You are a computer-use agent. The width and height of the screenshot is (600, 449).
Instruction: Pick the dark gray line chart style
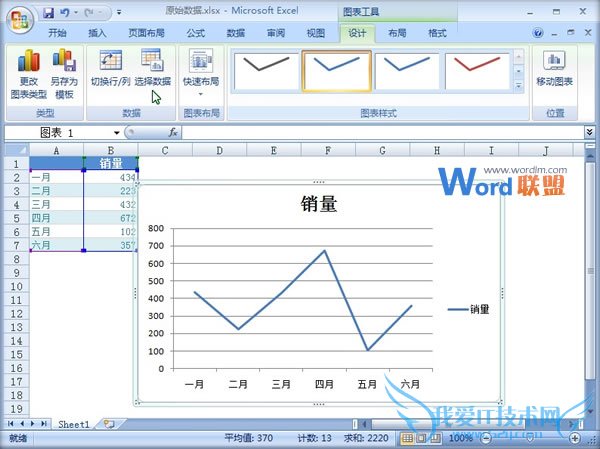click(266, 71)
